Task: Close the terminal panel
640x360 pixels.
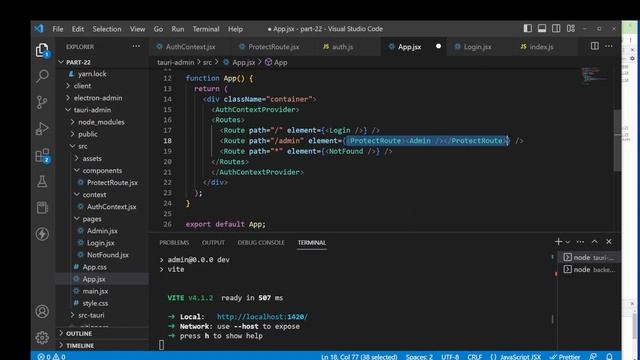Action: coord(609,242)
